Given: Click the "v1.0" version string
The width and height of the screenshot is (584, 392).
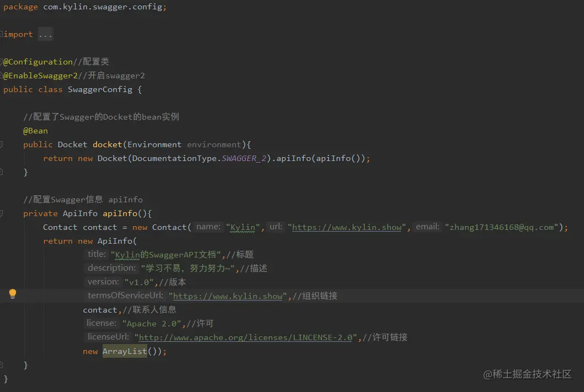Looking at the screenshot, I should tap(139, 282).
